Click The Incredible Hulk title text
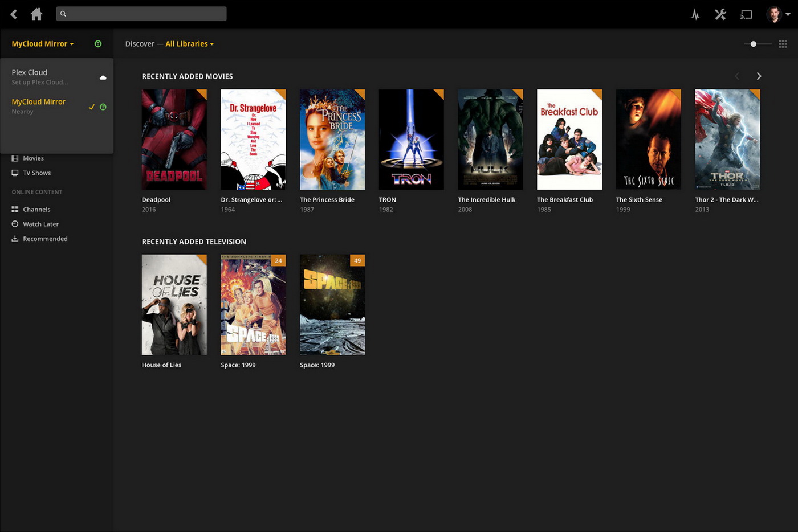 [487, 200]
